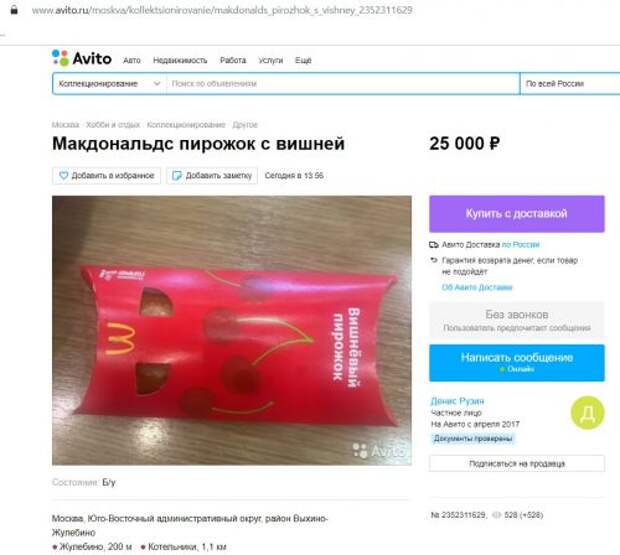The width and height of the screenshot is (620, 555).
Task: Click the green seller avatar with Д
Action: pos(587,413)
